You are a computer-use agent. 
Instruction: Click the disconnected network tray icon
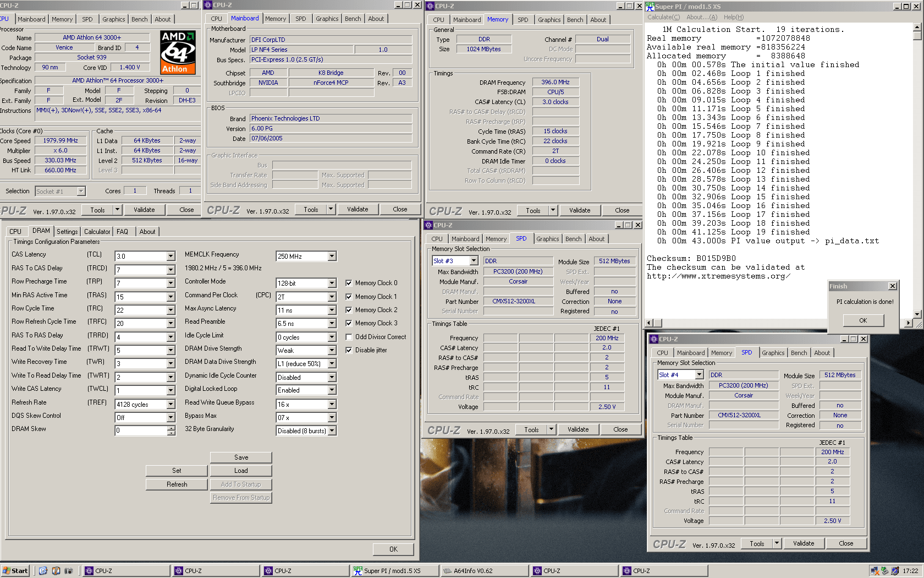[875, 571]
